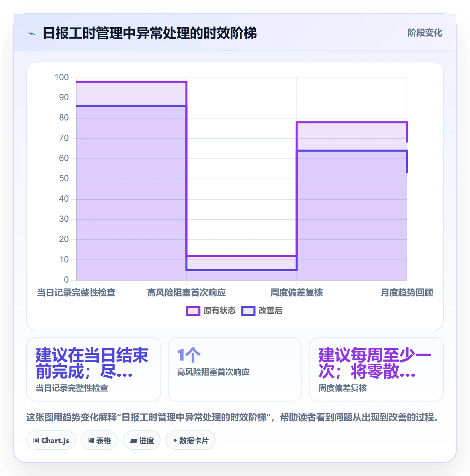Toggle the 改善后 legend swatch
The image size is (470, 476).
click(x=248, y=311)
